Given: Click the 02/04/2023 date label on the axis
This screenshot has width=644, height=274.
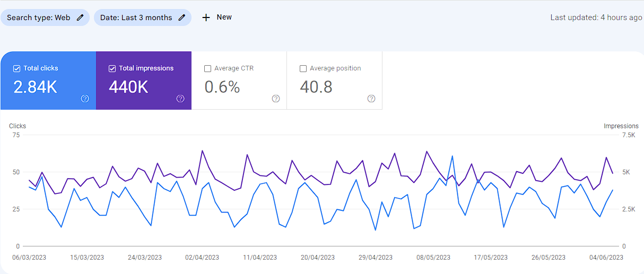Looking at the screenshot, I should (203, 258).
